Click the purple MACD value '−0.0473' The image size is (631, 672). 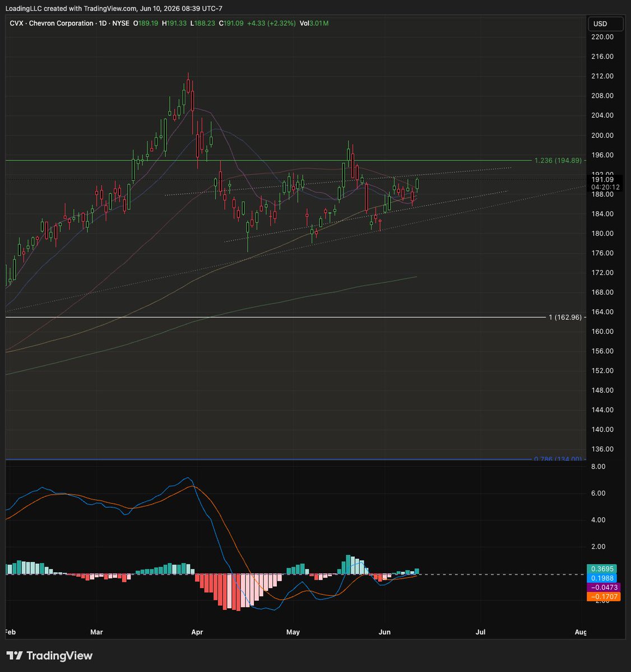click(604, 587)
